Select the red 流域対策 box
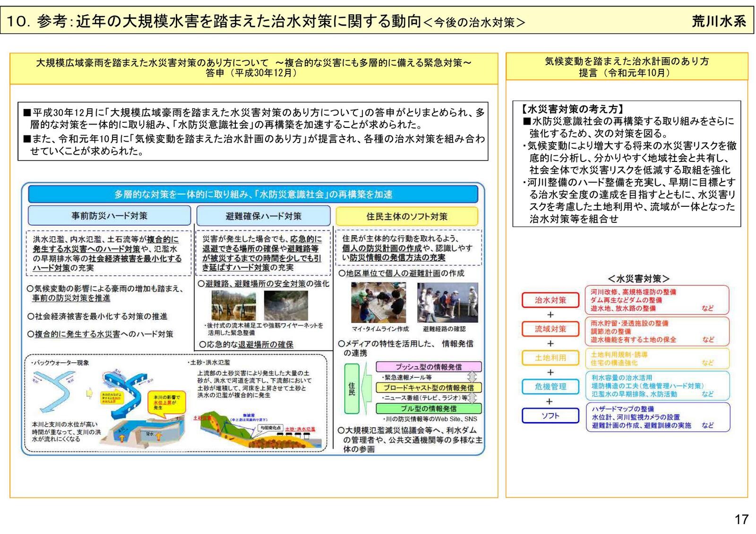756x534 pixels. point(550,329)
